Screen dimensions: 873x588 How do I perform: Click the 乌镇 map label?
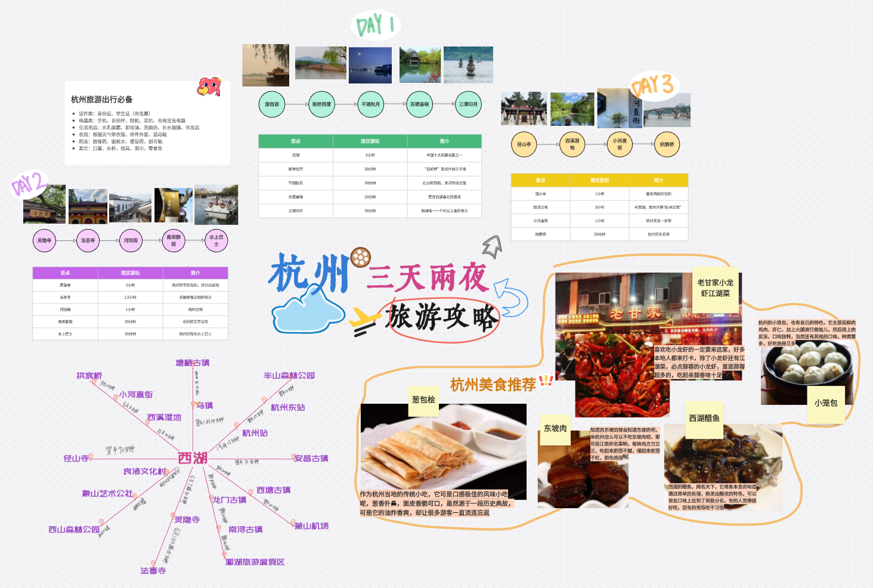(x=205, y=406)
